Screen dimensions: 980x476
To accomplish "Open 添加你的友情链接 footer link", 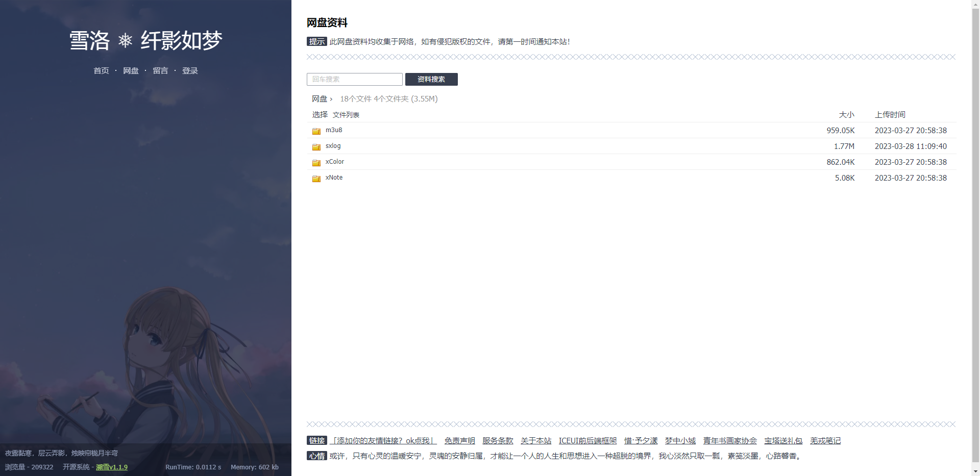I will (383, 441).
